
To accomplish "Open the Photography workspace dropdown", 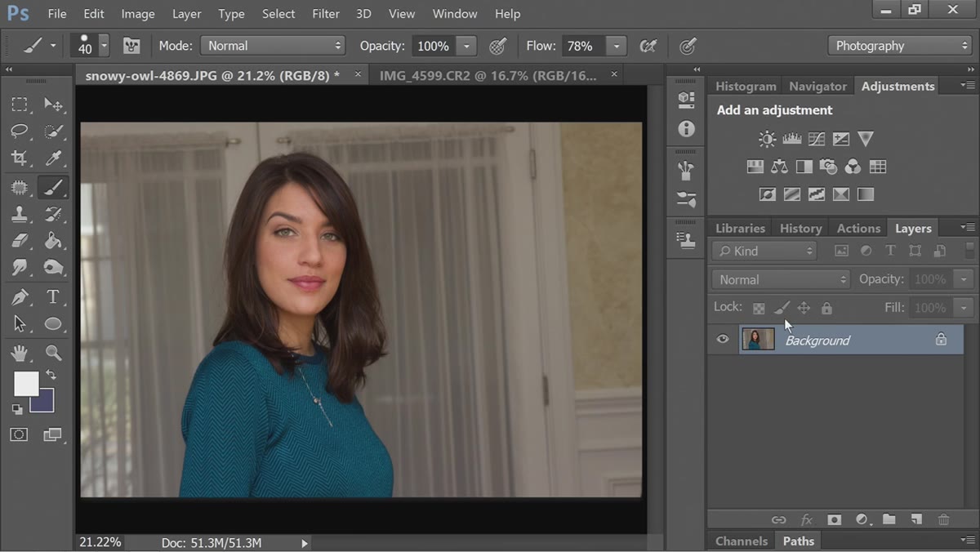I will 900,46.
